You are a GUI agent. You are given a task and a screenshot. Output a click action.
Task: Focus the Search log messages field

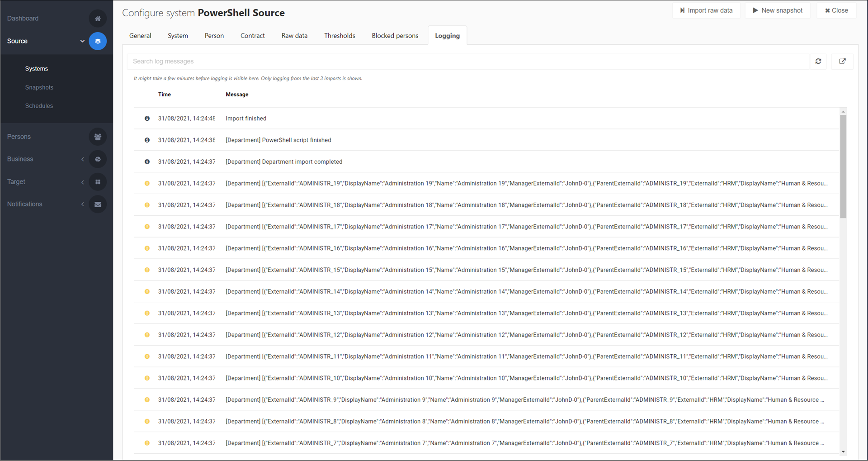(x=468, y=61)
